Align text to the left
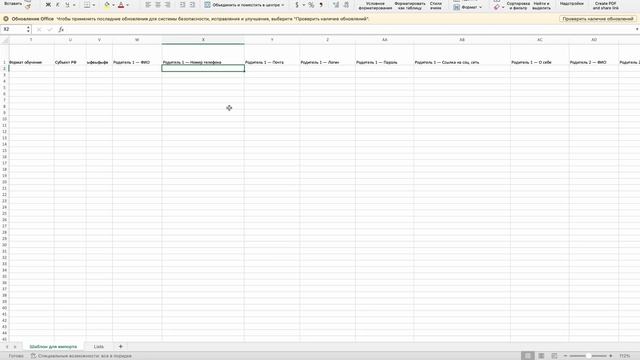The height and width of the screenshot is (360, 640). [x=148, y=5]
